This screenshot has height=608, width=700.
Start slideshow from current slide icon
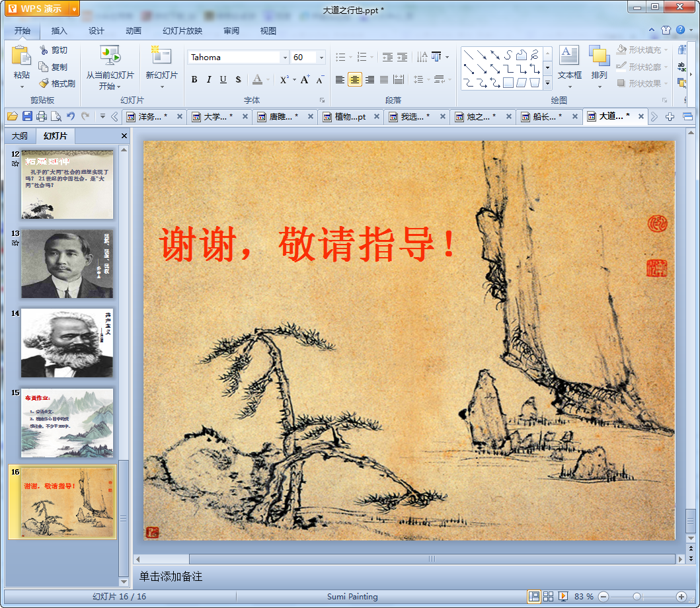pos(110,56)
